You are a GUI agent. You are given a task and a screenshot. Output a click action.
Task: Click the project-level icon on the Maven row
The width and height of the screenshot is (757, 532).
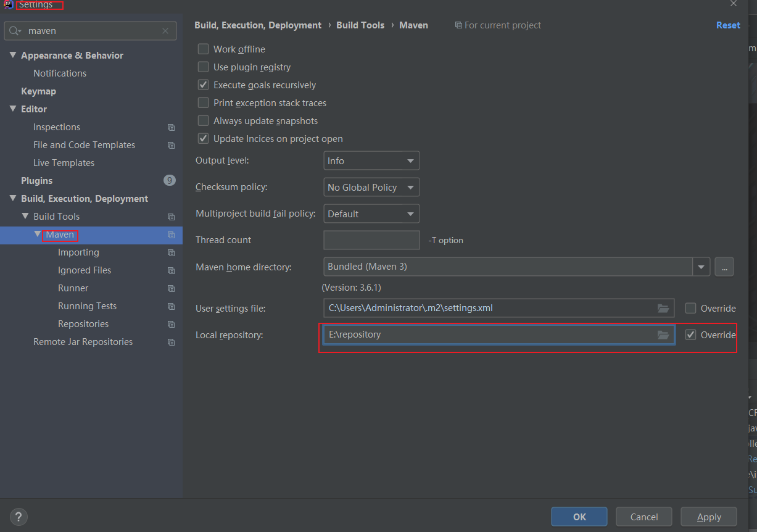171,235
